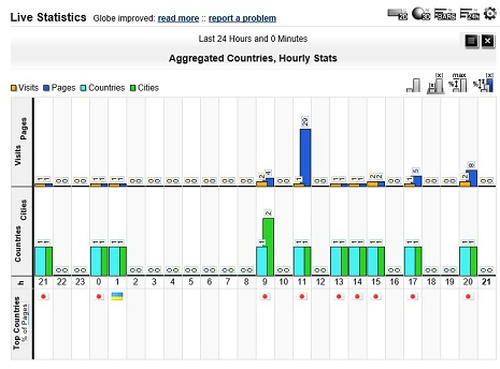The height and width of the screenshot is (369, 500).
Task: Click the Japan flag under hour 21
Action: [x=43, y=296]
